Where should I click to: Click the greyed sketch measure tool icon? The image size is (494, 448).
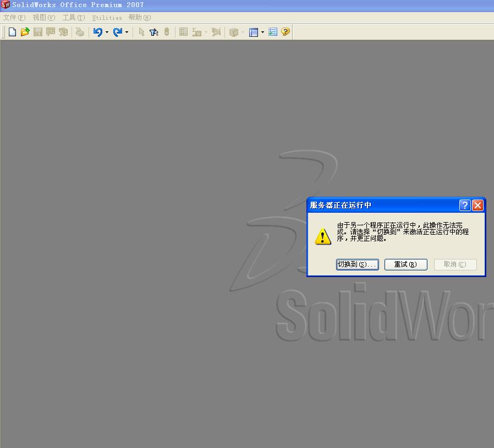(x=216, y=32)
